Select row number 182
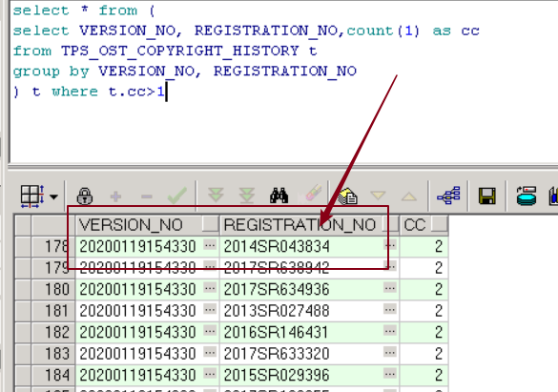 click(53, 332)
